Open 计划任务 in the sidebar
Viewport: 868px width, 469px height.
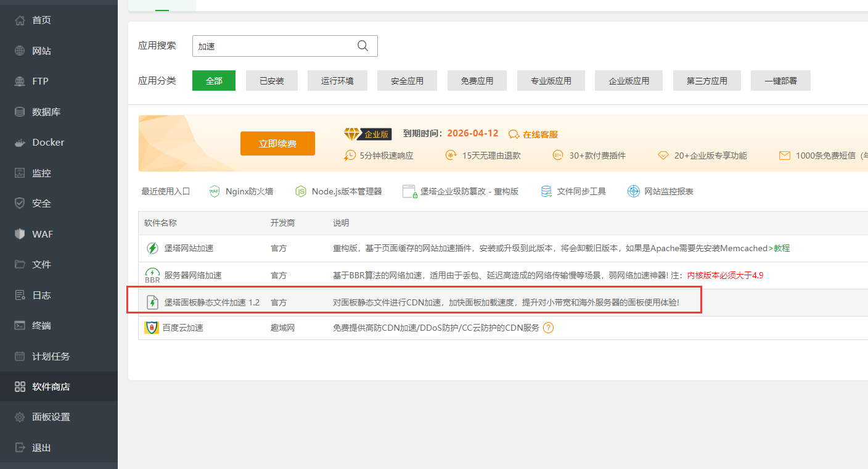coord(59,356)
